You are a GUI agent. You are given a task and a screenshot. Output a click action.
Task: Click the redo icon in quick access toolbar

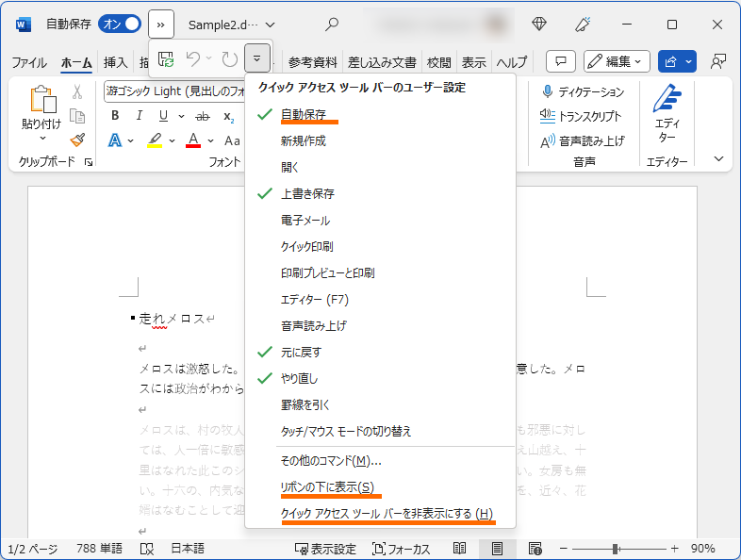pos(229,59)
